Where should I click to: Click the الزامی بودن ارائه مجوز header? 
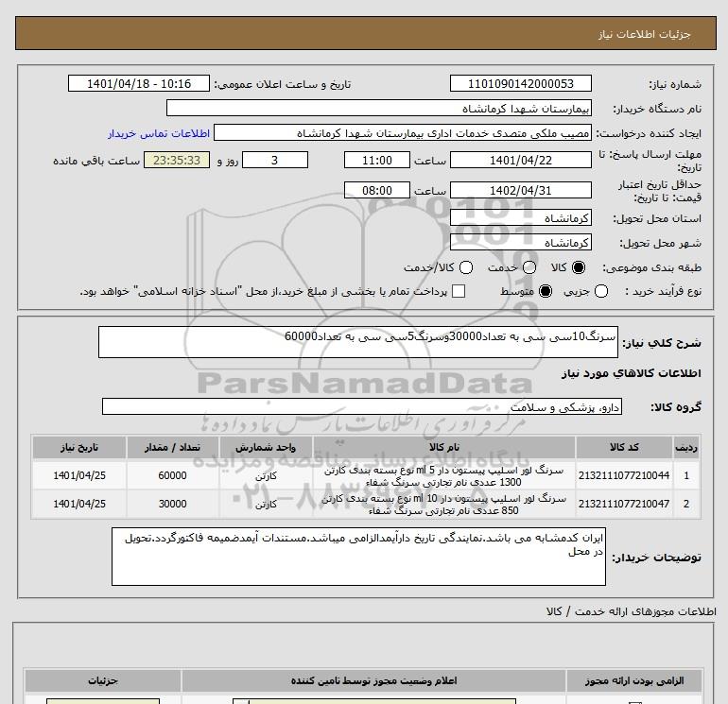tap(634, 680)
